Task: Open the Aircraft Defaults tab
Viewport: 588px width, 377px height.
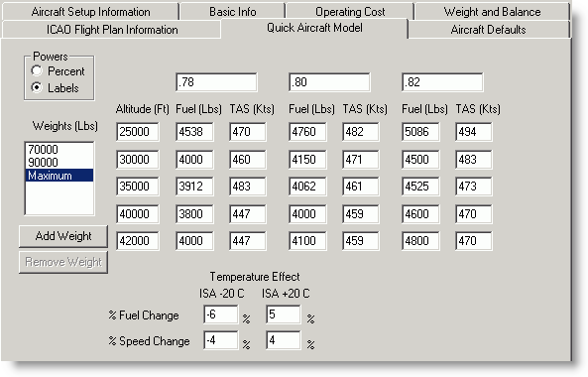Action: pos(488,29)
